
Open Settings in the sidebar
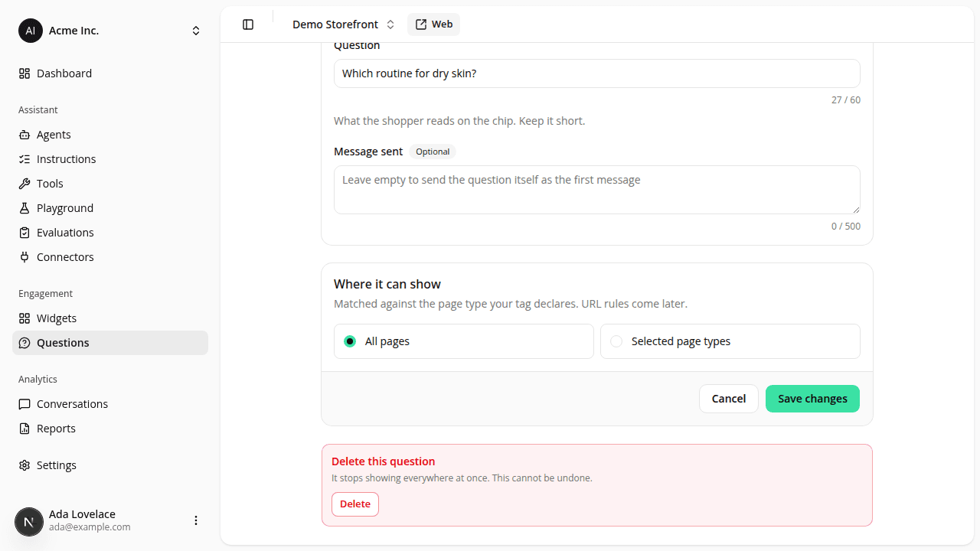[x=110, y=465]
